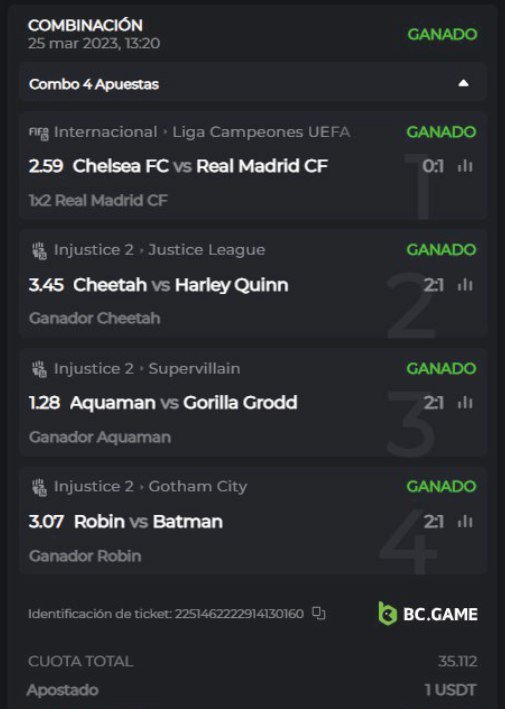Open statistics icon for Chelsea vs Real Madrid
The height and width of the screenshot is (709, 505).
[x=465, y=166]
